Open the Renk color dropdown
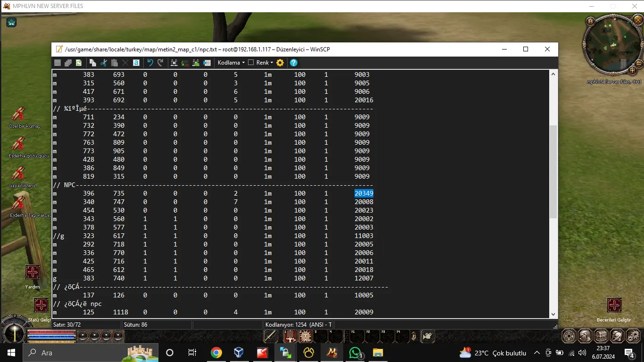 [x=265, y=63]
